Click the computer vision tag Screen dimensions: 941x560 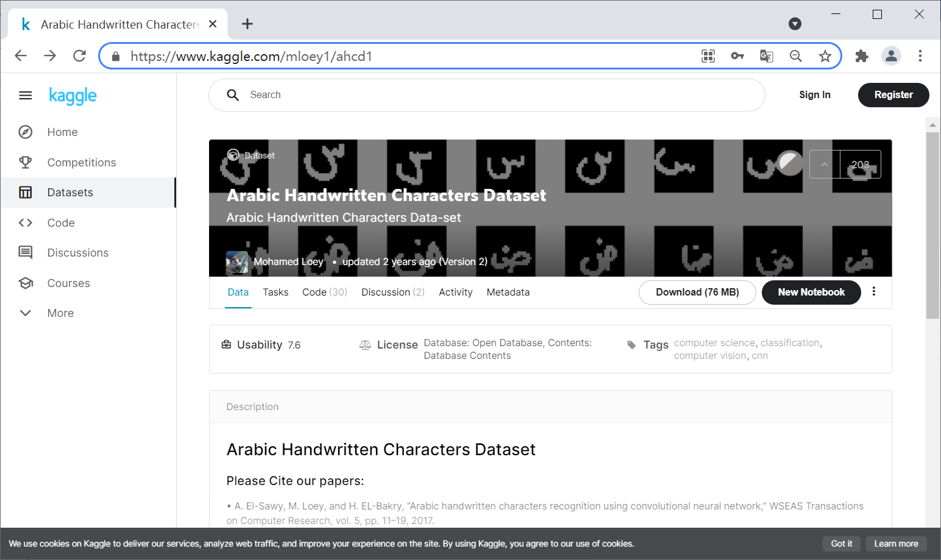tap(710, 356)
